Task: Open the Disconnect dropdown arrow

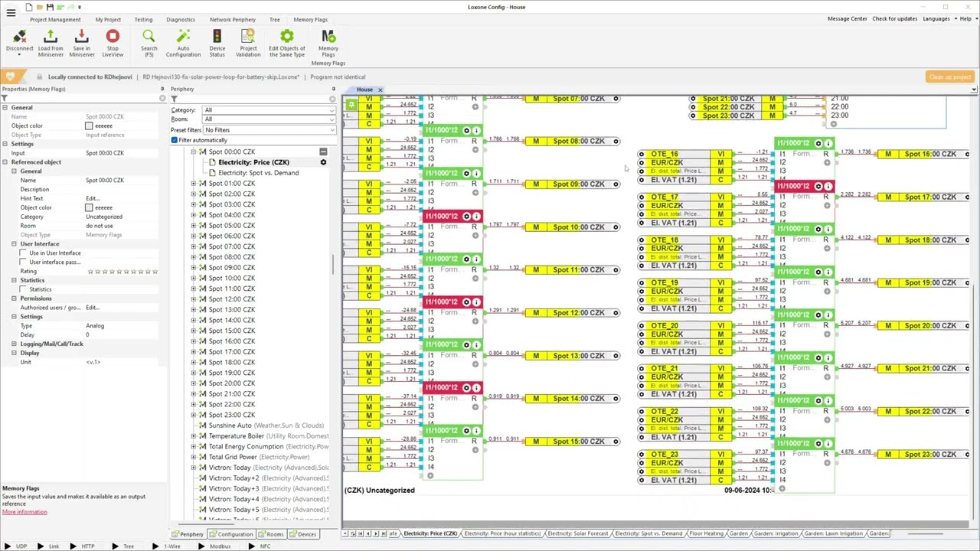Action: tap(19, 55)
